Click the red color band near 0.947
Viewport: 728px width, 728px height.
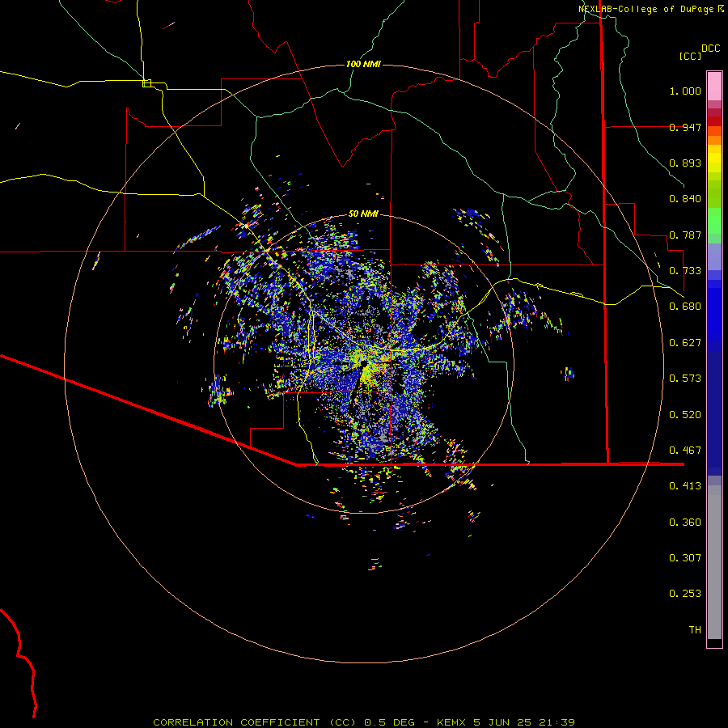(714, 121)
